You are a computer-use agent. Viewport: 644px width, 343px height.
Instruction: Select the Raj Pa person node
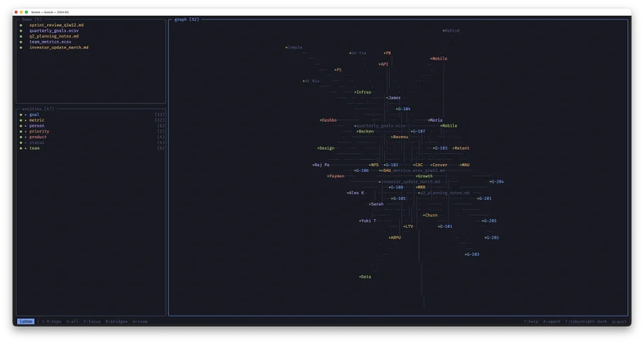[x=321, y=165]
